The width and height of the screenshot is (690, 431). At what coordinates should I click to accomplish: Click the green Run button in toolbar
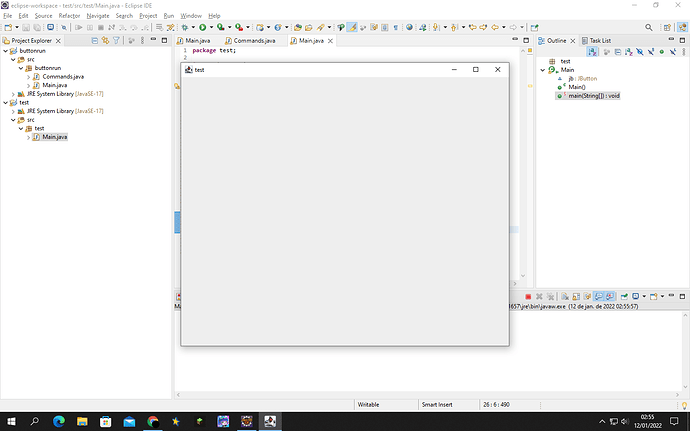pos(202,27)
